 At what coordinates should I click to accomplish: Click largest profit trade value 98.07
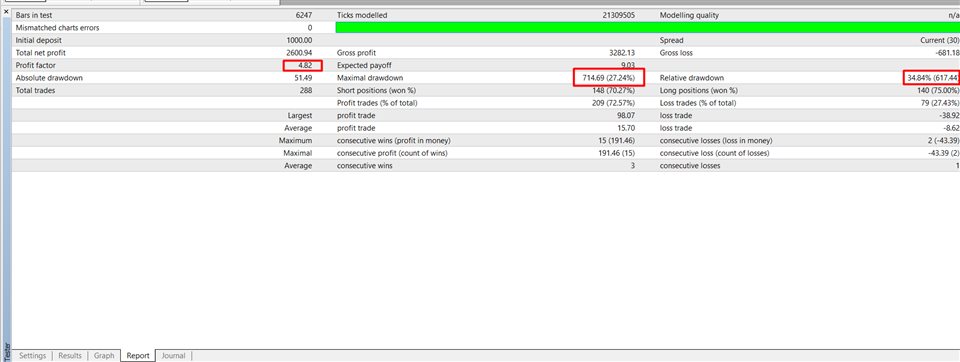(626, 116)
